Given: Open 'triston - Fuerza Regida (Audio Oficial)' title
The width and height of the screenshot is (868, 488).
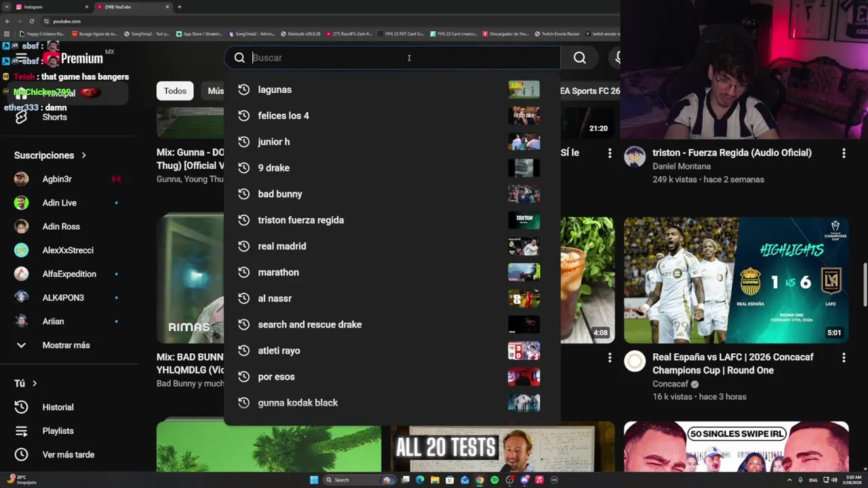Looking at the screenshot, I should tap(732, 152).
